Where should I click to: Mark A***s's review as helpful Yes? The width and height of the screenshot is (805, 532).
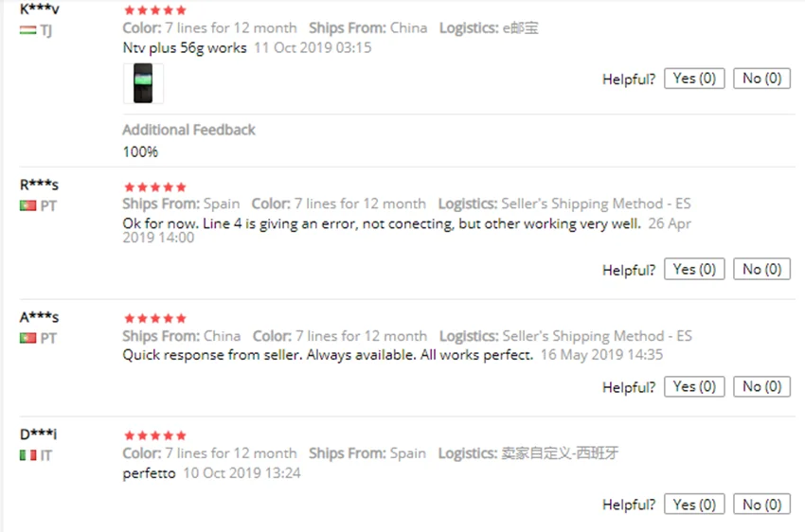(694, 387)
